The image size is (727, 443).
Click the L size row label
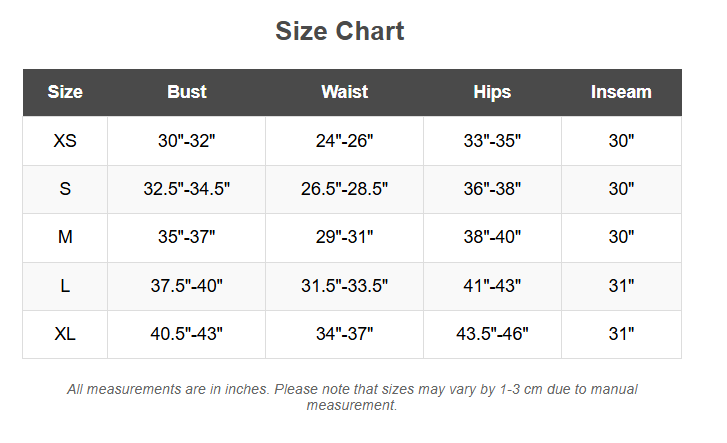[65, 286]
